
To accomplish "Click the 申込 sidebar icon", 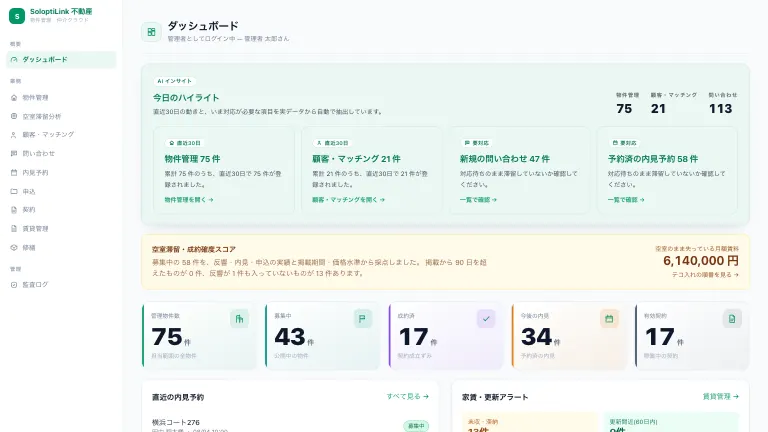I will tap(14, 192).
